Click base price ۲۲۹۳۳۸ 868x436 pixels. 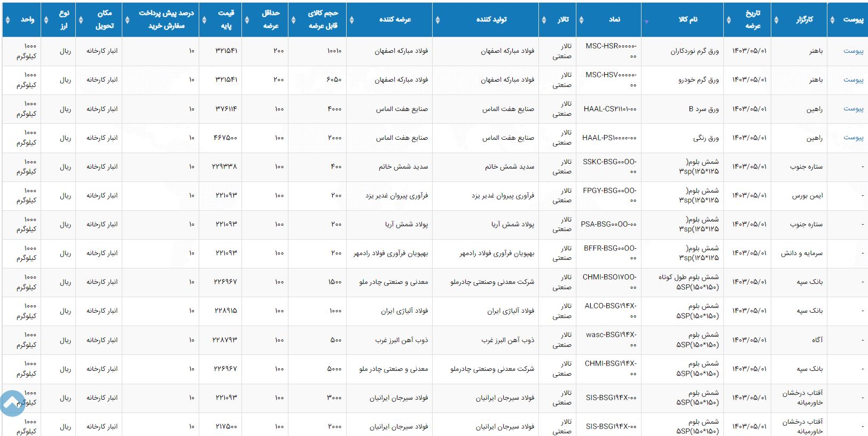click(224, 167)
